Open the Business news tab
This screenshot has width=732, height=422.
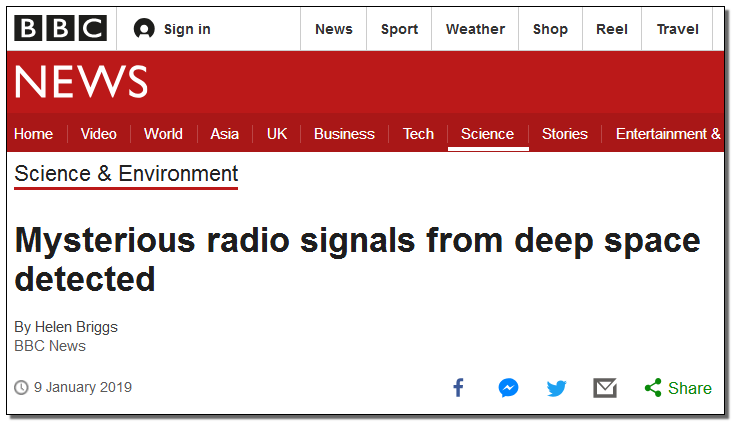tap(344, 134)
